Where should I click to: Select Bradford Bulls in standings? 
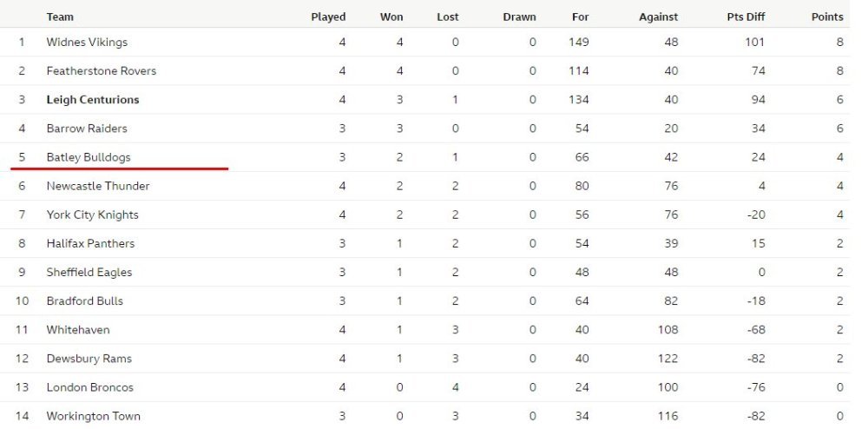(x=85, y=301)
